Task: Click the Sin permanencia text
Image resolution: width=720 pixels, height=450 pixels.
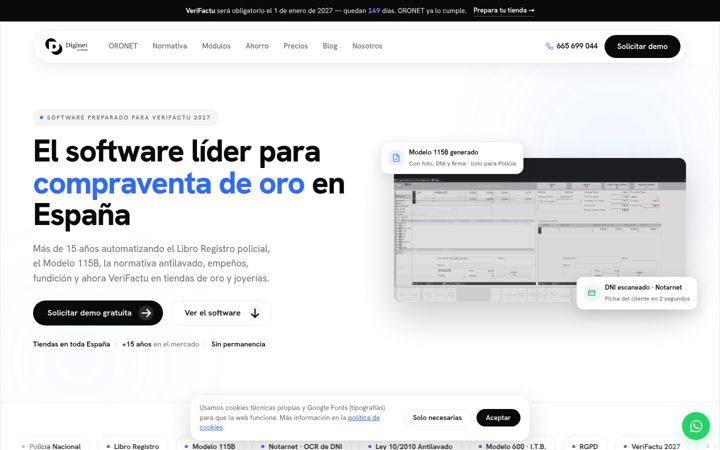Action: coord(238,344)
